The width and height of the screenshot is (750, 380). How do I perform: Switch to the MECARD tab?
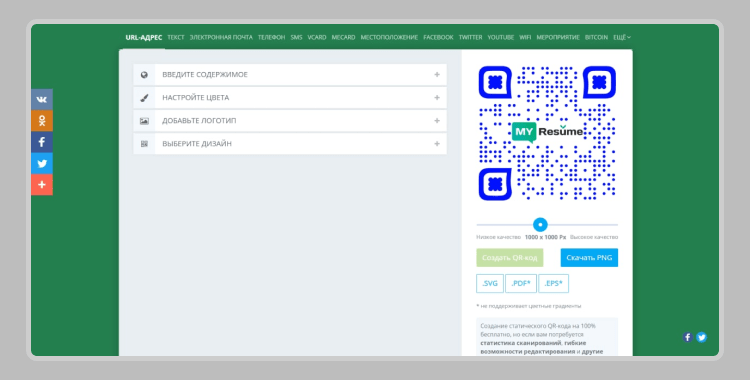[343, 37]
